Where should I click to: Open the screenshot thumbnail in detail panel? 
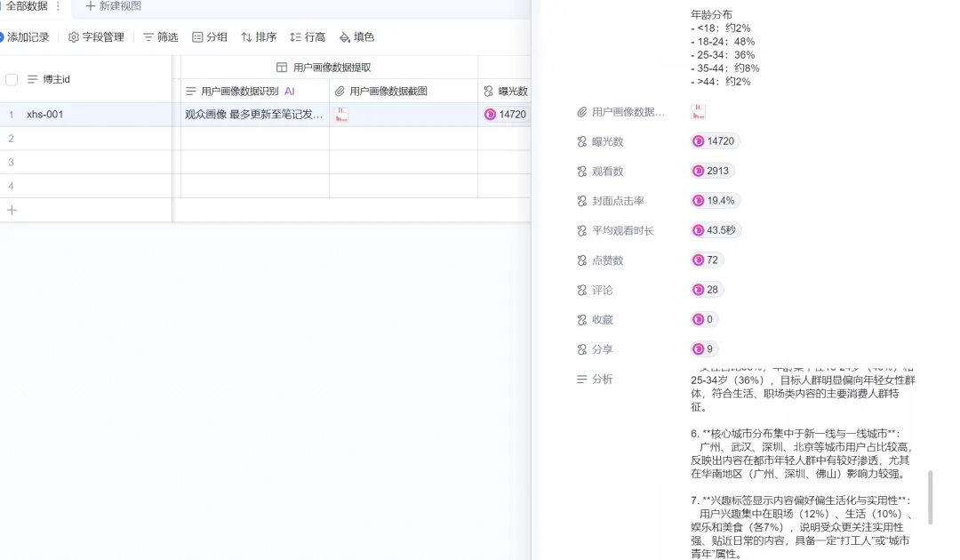click(699, 112)
